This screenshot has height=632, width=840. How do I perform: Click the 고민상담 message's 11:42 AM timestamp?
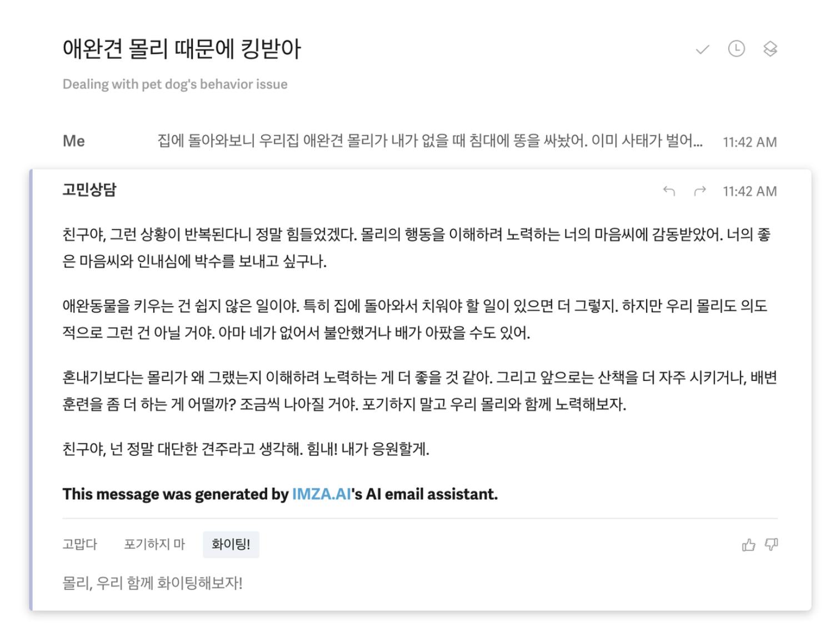(x=749, y=192)
